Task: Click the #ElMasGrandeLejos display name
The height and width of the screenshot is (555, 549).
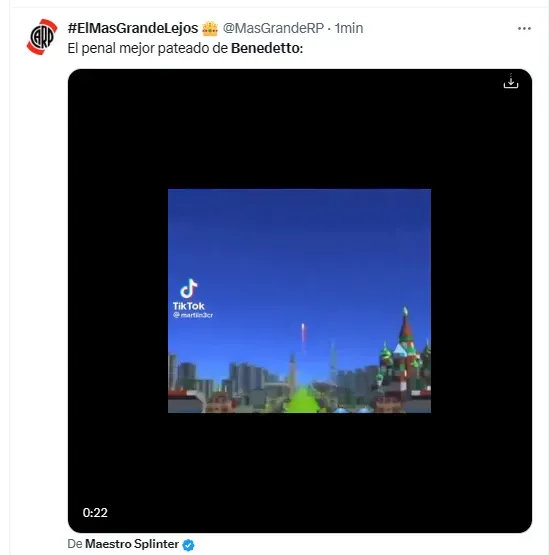Action: (133, 28)
